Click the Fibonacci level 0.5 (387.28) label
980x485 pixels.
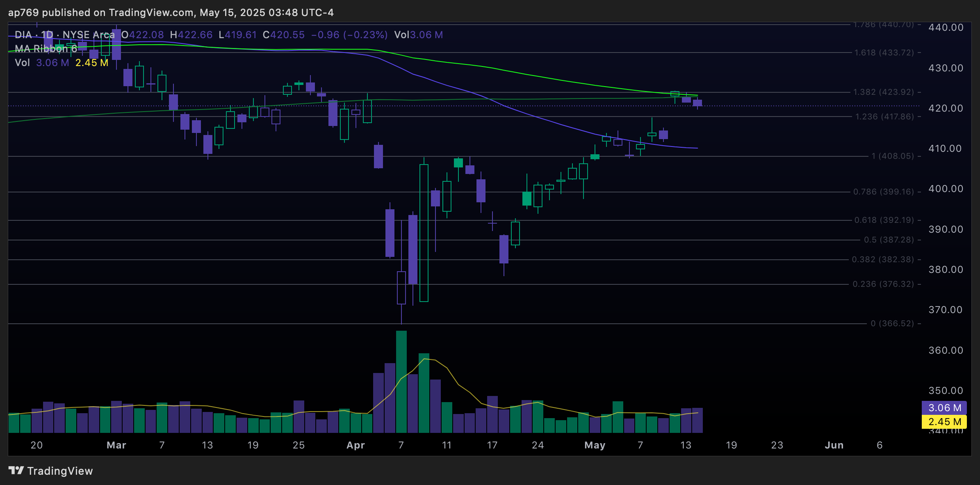click(x=889, y=240)
